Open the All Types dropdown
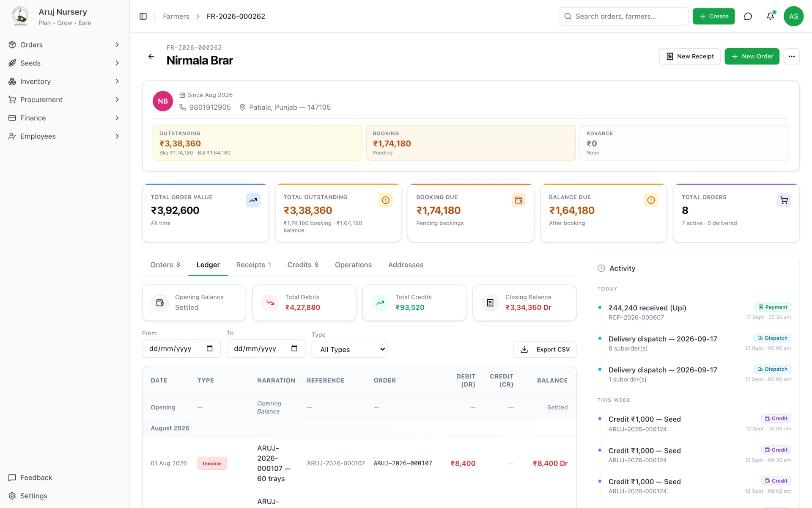Image resolution: width=812 pixels, height=508 pixels. click(349, 349)
